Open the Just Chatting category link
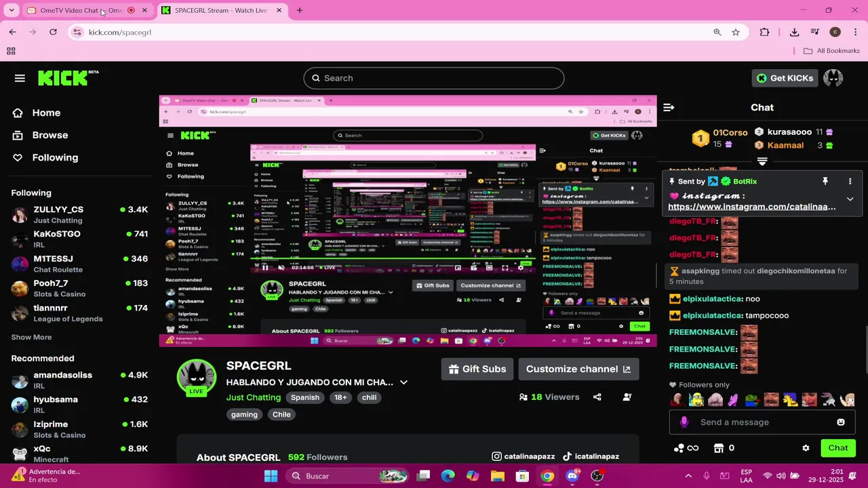868x488 pixels. click(253, 397)
